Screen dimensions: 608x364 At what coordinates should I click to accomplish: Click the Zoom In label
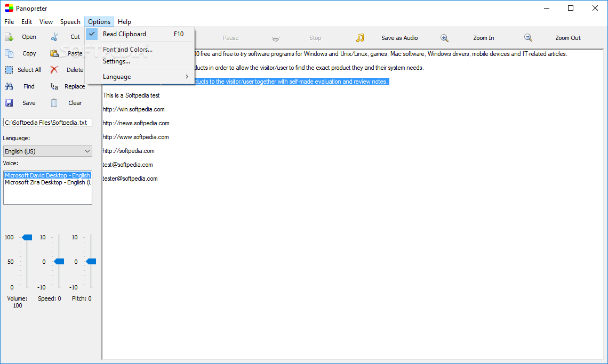484,38
